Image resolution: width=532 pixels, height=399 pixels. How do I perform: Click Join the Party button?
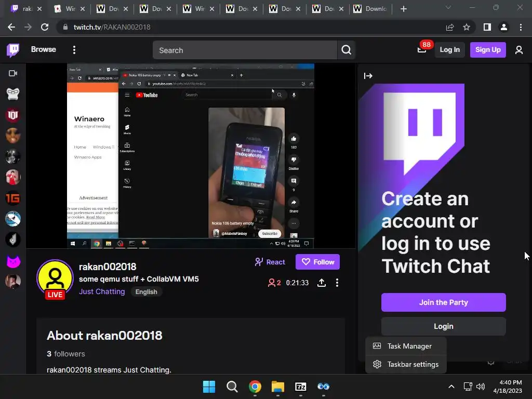point(444,302)
